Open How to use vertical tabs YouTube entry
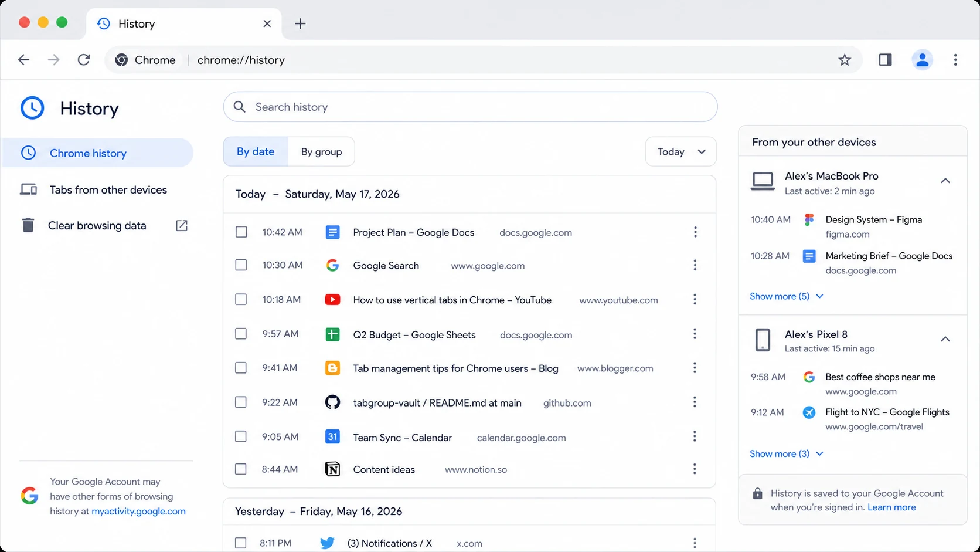Image resolution: width=980 pixels, height=552 pixels. 452,300
